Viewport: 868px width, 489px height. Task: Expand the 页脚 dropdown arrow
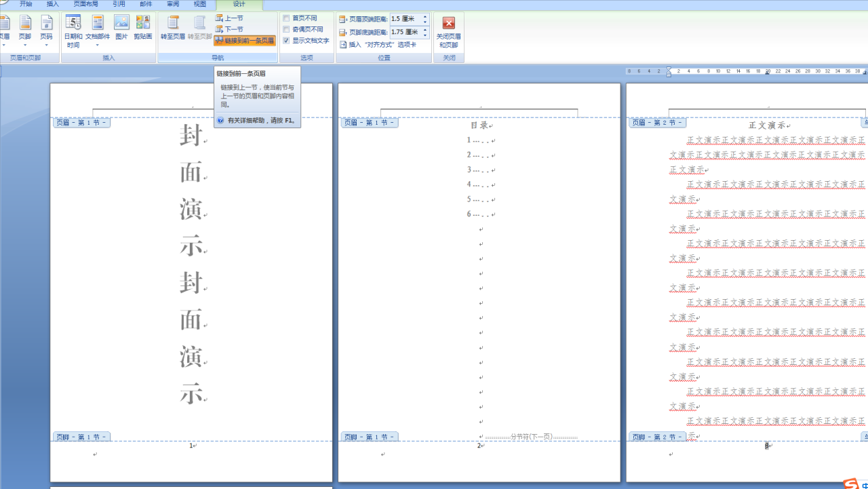pos(25,45)
